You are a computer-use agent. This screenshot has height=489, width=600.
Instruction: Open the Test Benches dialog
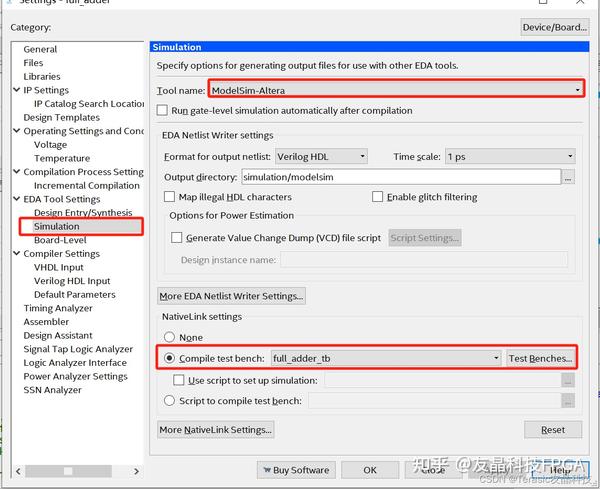pos(540,358)
